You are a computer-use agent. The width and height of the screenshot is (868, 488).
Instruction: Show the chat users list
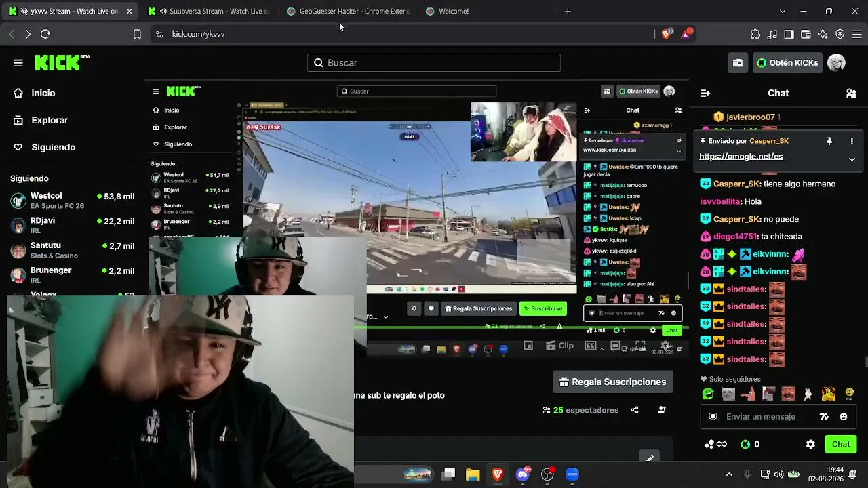coord(851,94)
